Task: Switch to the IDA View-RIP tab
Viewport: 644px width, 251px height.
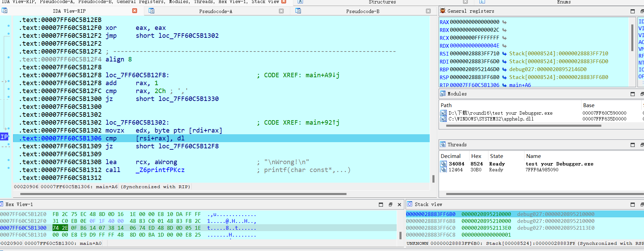Action: coord(69,11)
